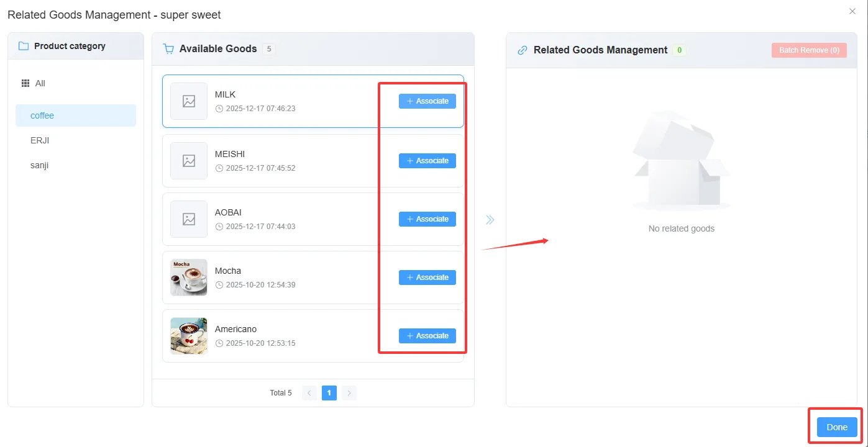Associate the MILK product

pos(427,101)
